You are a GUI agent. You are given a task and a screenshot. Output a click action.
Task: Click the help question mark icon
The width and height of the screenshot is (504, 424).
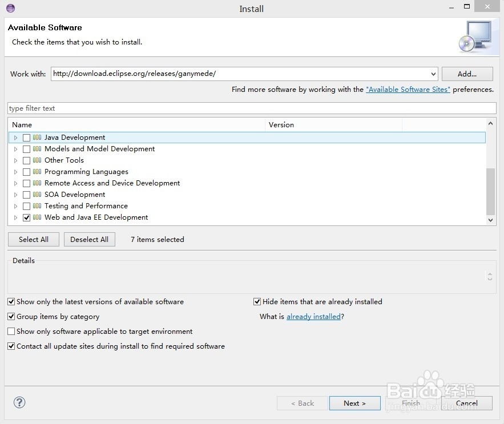[19, 402]
